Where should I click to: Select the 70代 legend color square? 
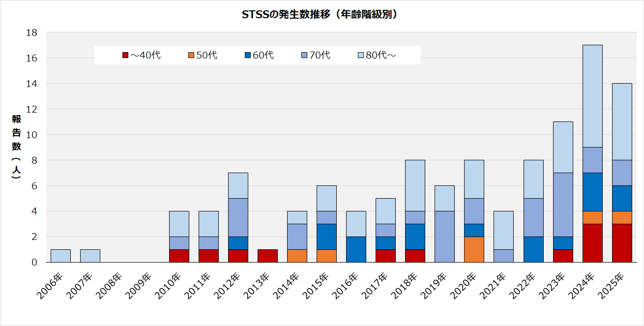click(x=304, y=56)
